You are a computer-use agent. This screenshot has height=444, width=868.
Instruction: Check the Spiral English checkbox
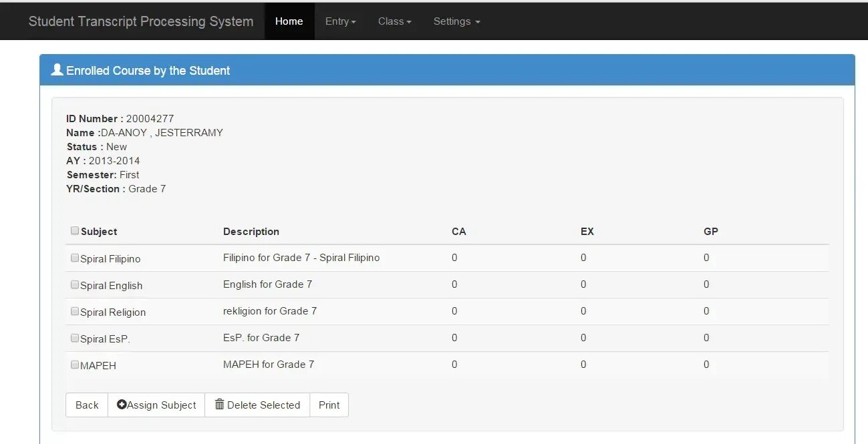coord(75,284)
